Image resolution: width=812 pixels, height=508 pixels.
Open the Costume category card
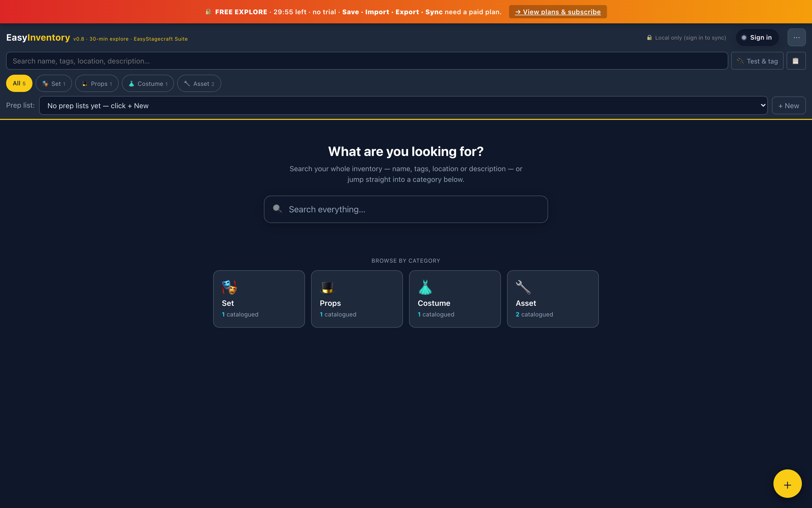tap(455, 299)
